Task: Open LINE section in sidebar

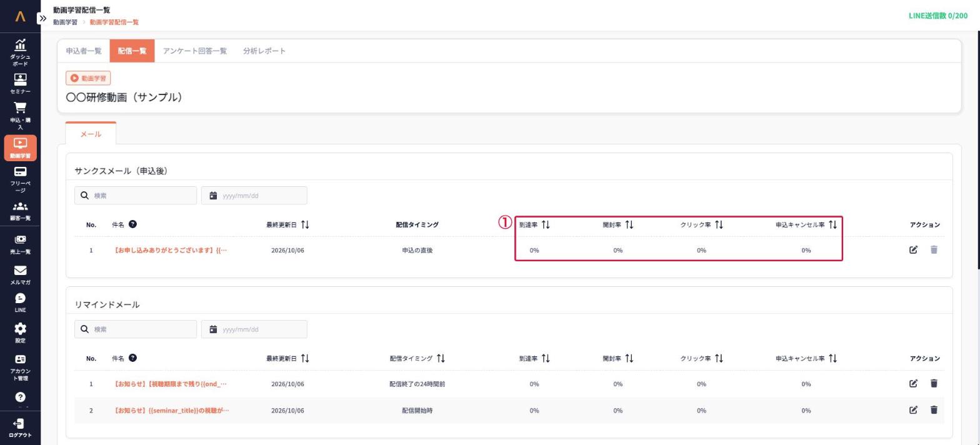Action: pyautogui.click(x=20, y=303)
